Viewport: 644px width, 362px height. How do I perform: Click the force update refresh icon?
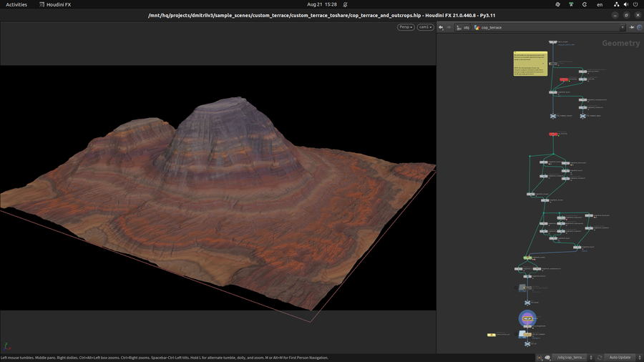point(599,357)
